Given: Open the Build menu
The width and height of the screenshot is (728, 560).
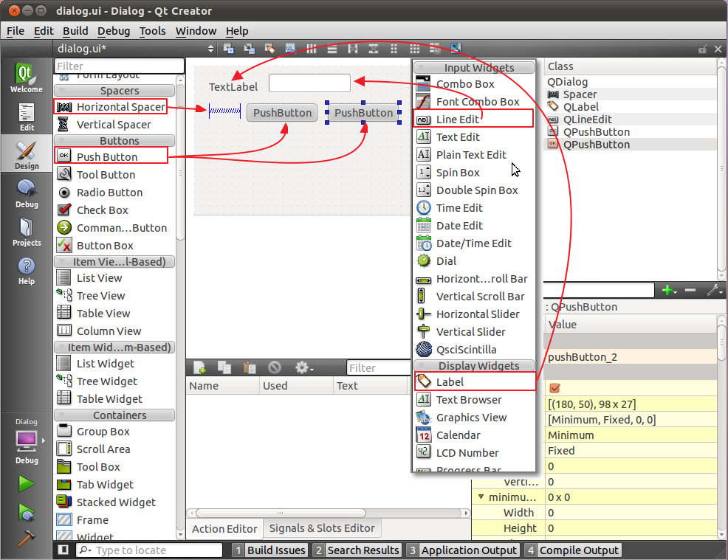Looking at the screenshot, I should 75,31.
